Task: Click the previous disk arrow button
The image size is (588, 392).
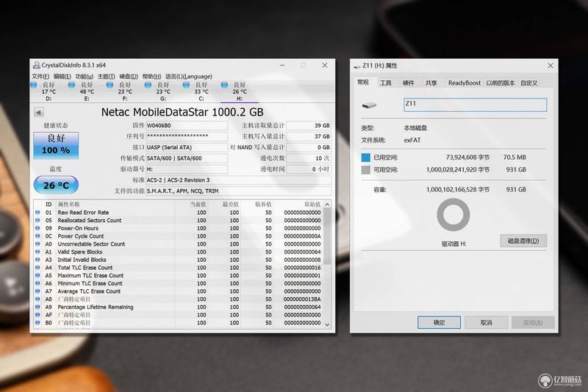Action: 39,113
